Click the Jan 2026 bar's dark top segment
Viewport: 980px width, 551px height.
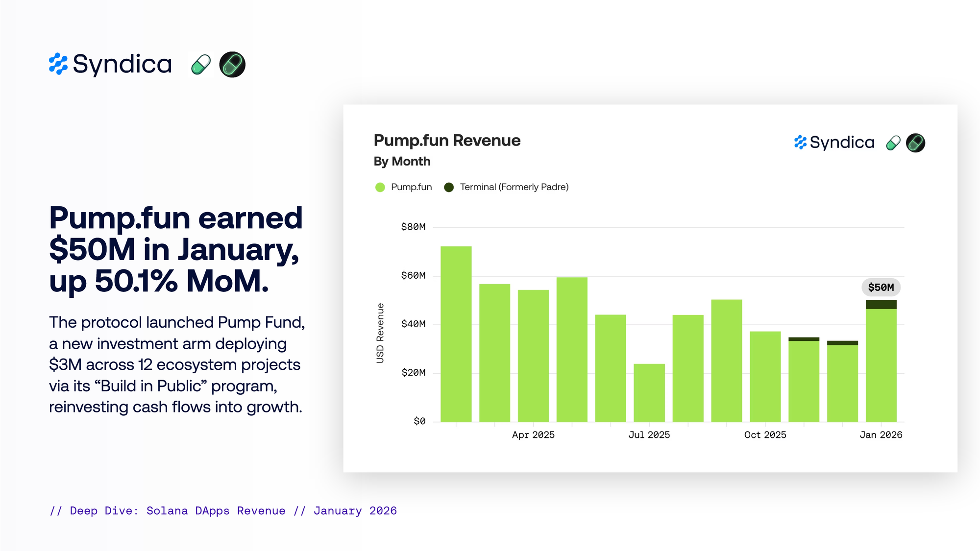point(881,305)
